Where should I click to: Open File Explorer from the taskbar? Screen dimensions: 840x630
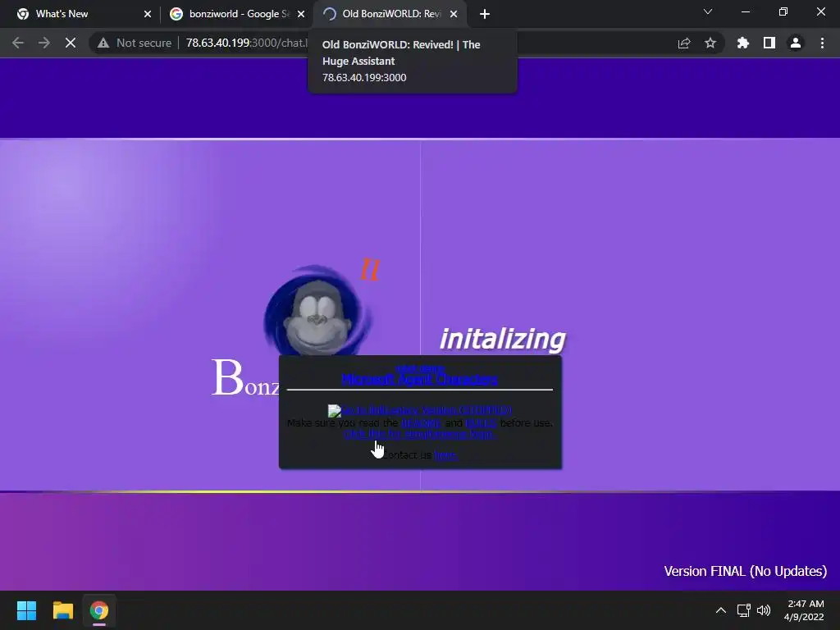click(62, 610)
